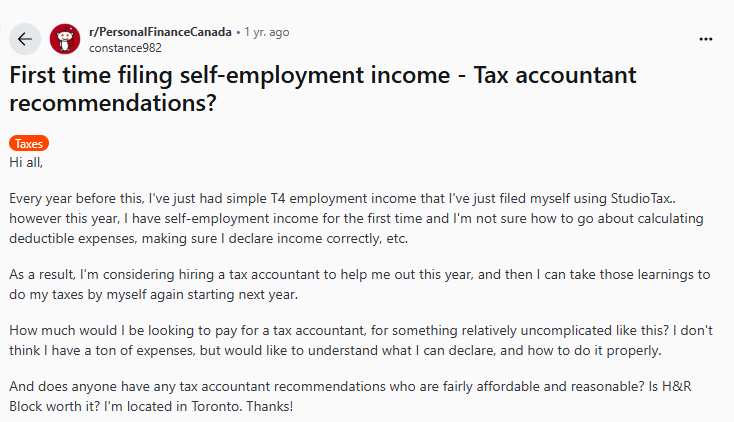
Task: Click the "1 yr. ago" timestamp
Action: coord(267,32)
